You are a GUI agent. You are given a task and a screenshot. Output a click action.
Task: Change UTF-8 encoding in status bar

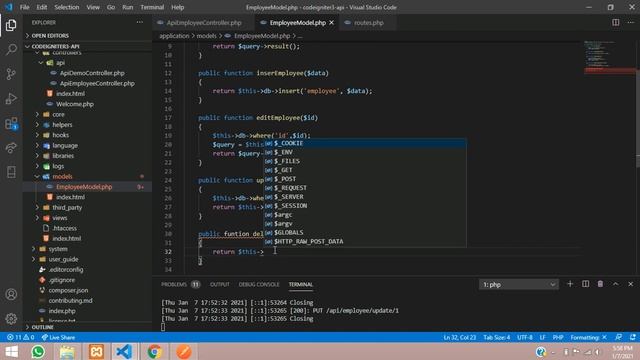(524, 338)
